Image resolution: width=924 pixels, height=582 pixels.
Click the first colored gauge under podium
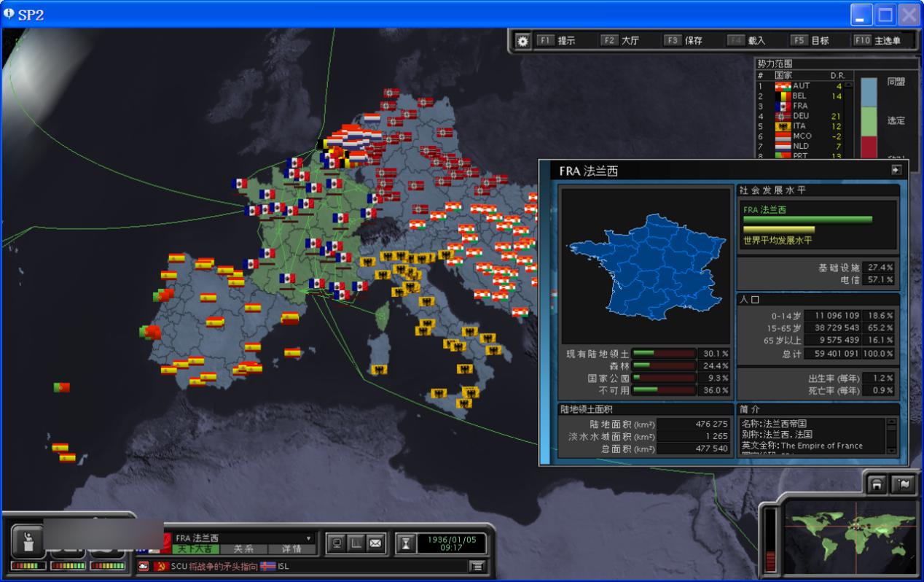28,566
